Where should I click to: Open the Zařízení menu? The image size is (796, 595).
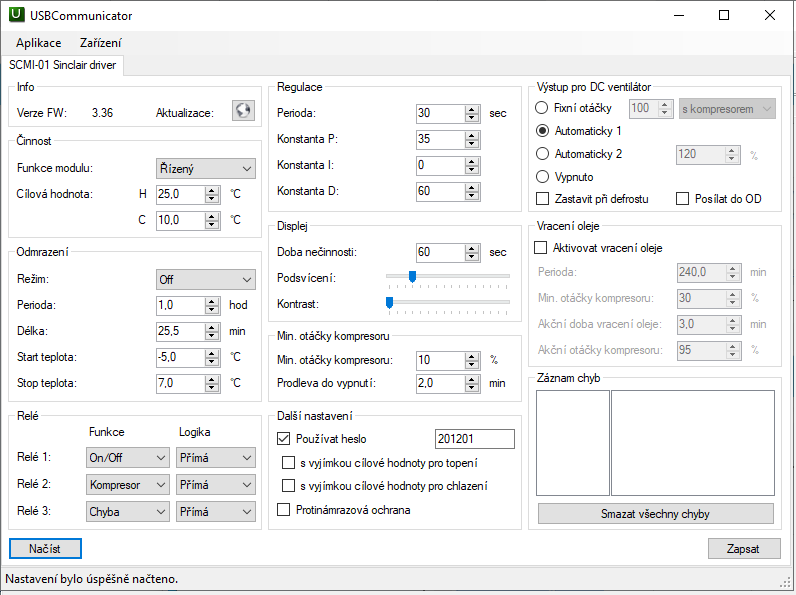(101, 43)
